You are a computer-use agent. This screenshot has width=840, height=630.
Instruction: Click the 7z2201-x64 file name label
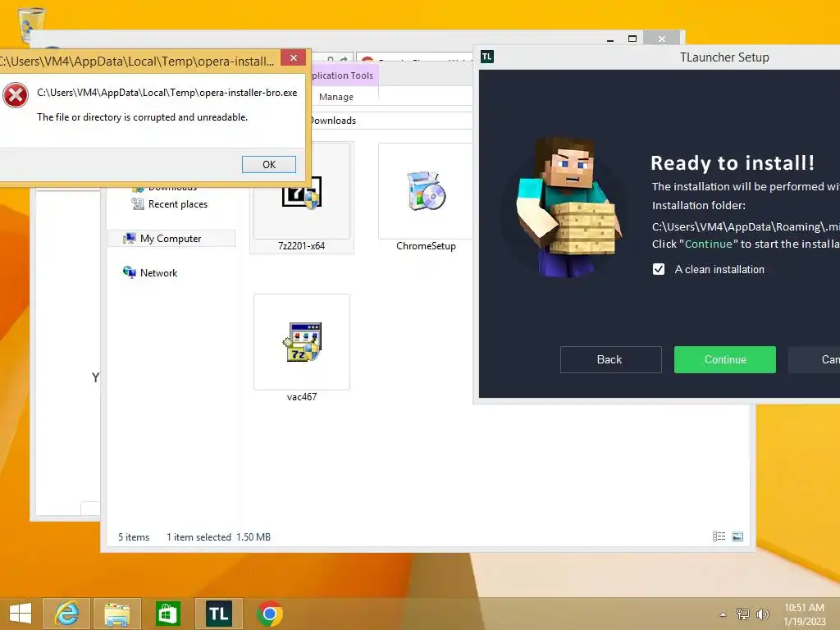302,246
